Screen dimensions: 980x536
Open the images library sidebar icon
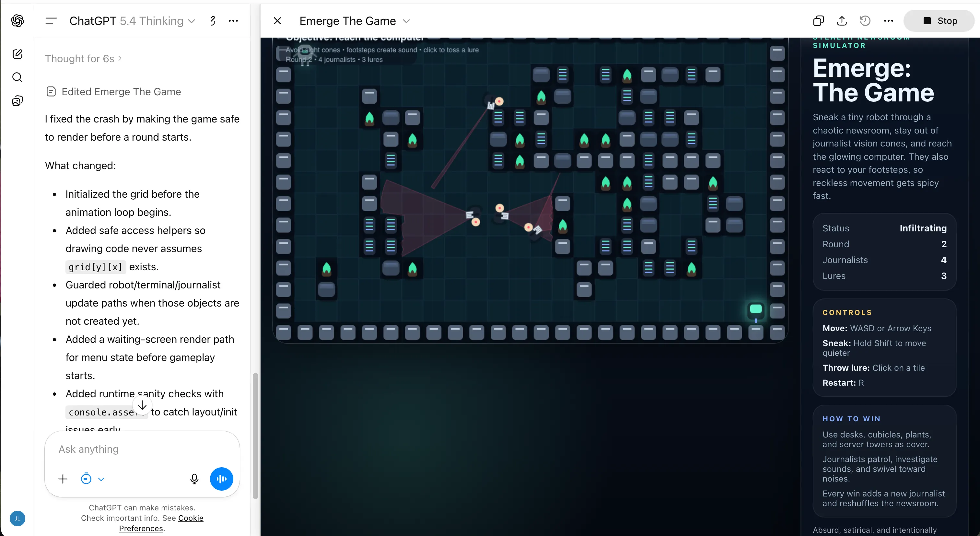17,101
